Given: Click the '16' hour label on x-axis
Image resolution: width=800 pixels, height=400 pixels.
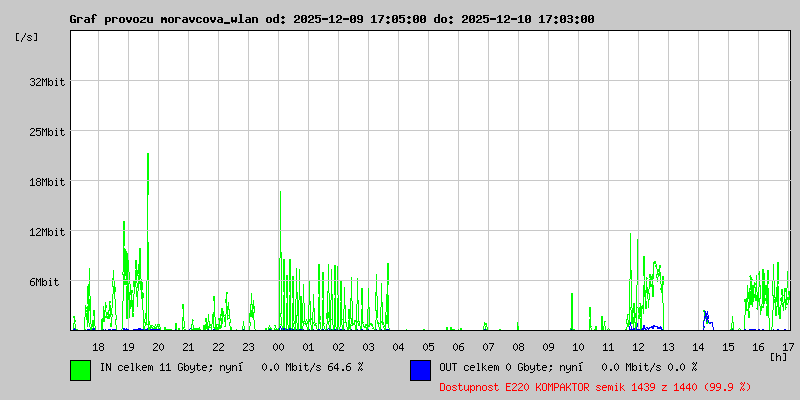Looking at the screenshot, I should click(758, 347).
